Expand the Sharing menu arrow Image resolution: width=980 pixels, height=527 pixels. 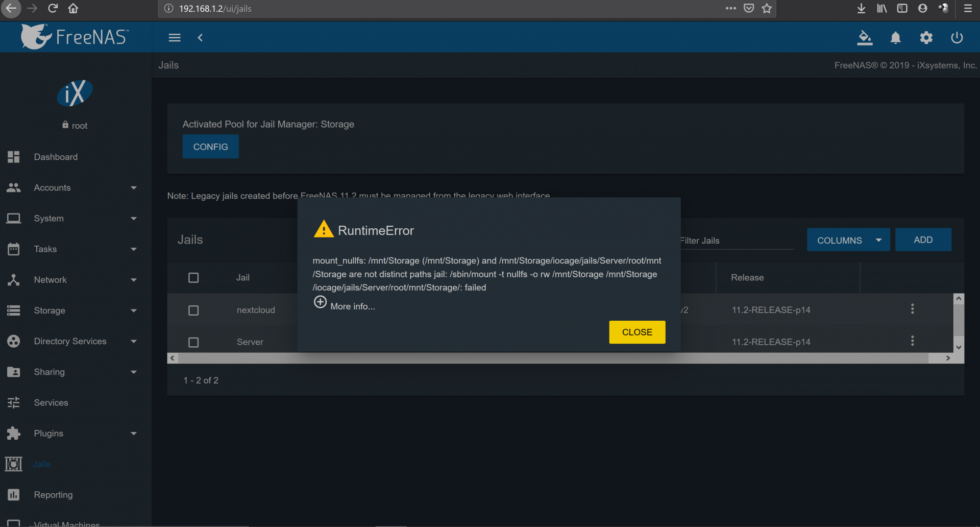click(x=134, y=372)
